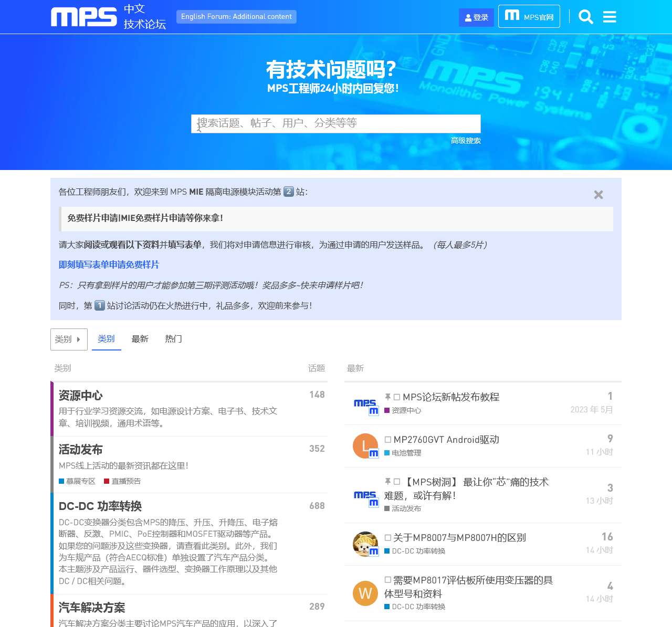Open the 资源中心 category
Screen dimensions: 672x627
pos(80,396)
